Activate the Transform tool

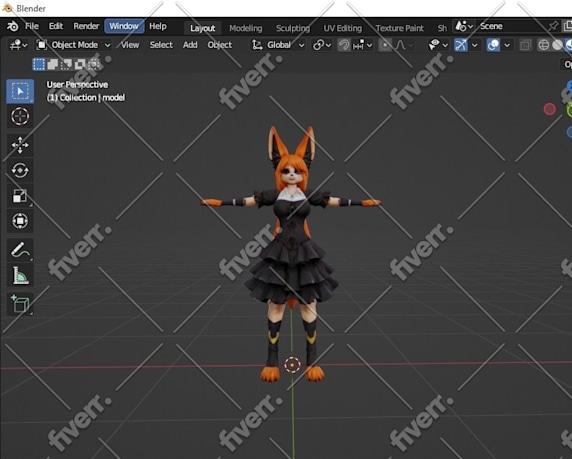click(20, 221)
